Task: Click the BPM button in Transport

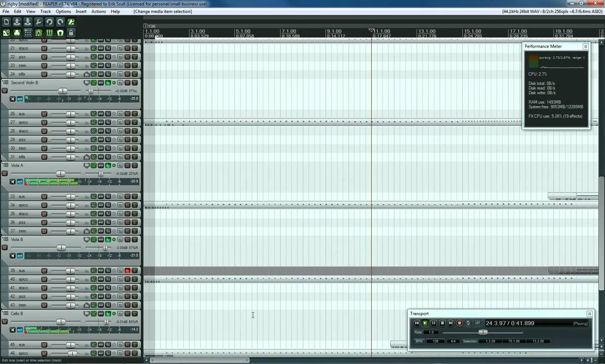Action: click(x=419, y=341)
